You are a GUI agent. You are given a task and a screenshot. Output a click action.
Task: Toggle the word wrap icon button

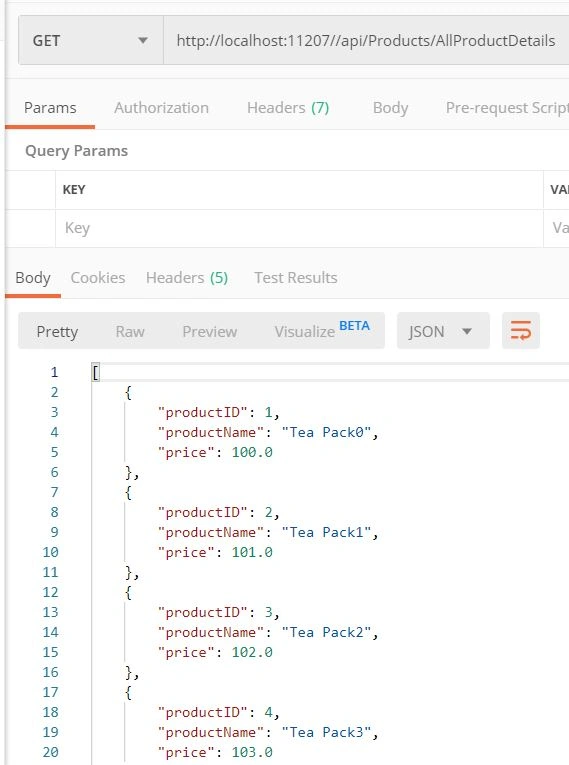point(521,331)
